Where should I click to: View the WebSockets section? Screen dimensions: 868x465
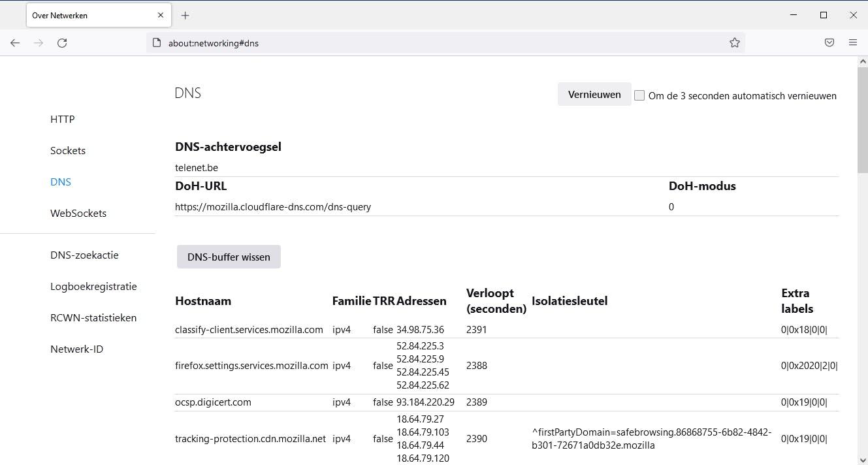pyautogui.click(x=78, y=213)
